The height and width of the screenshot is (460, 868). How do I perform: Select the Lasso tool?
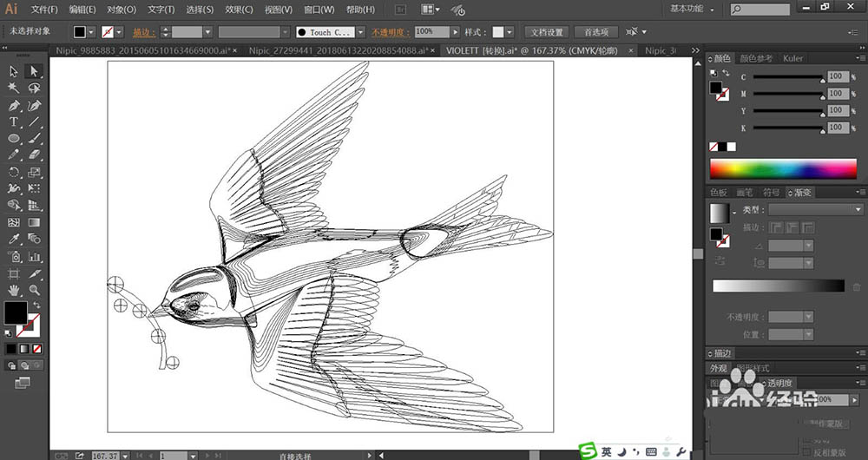tap(34, 89)
